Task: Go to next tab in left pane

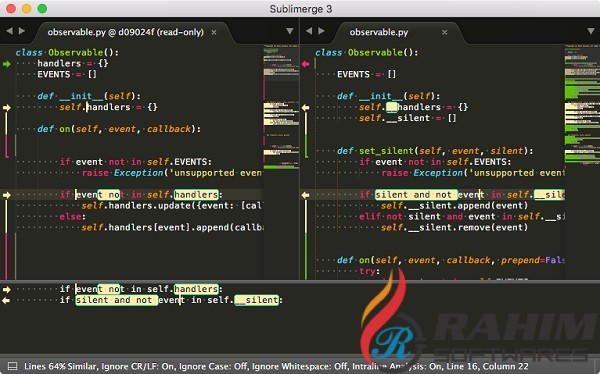Action: coord(22,31)
